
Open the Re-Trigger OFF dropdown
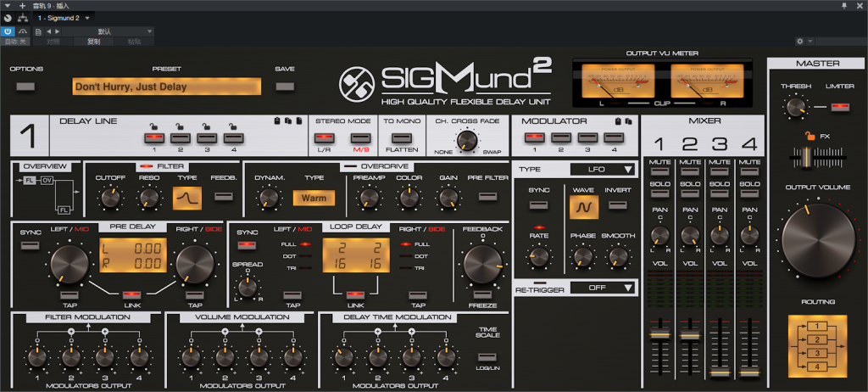pos(603,288)
